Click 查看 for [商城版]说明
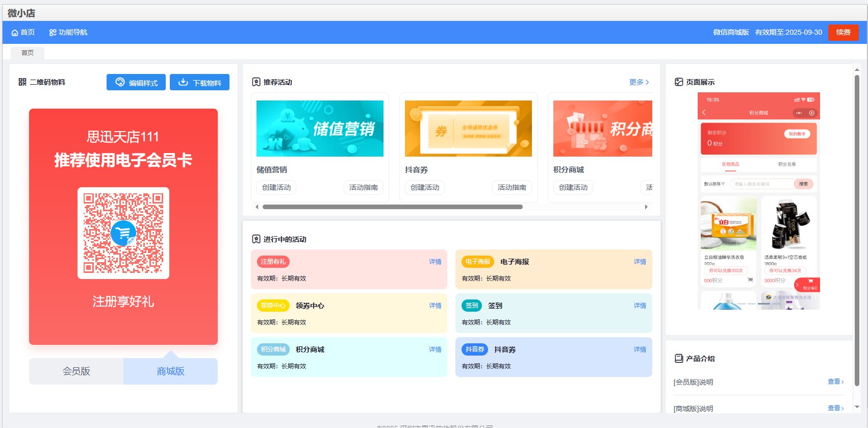Image resolution: width=868 pixels, height=428 pixels. 836,408
